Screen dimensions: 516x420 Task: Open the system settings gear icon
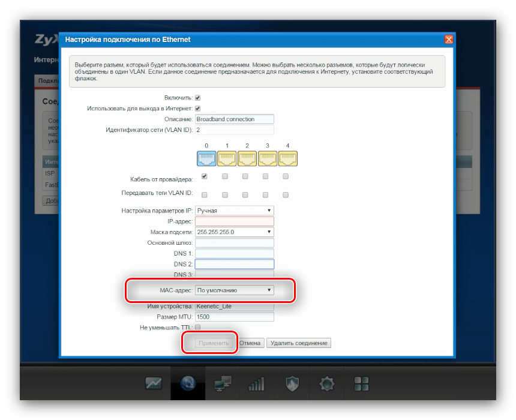326,383
